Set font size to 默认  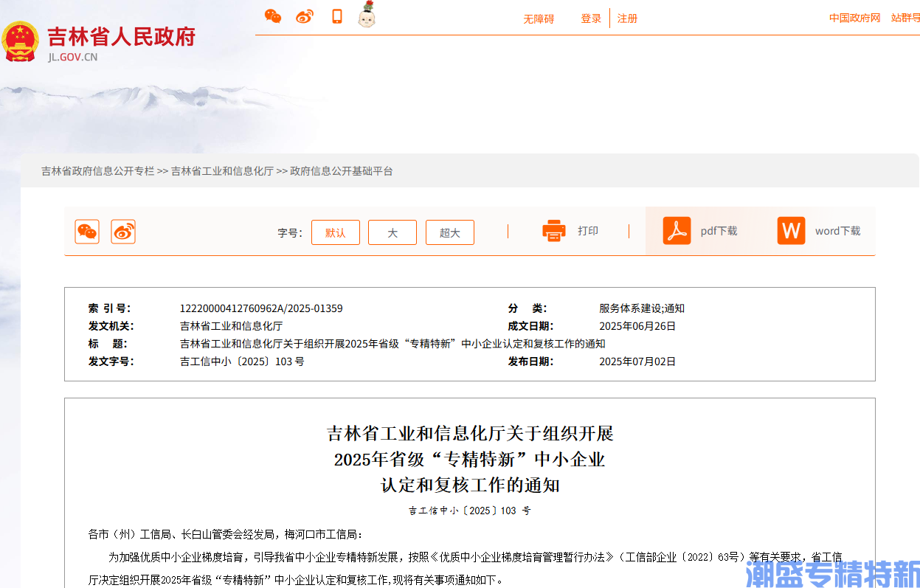point(336,232)
